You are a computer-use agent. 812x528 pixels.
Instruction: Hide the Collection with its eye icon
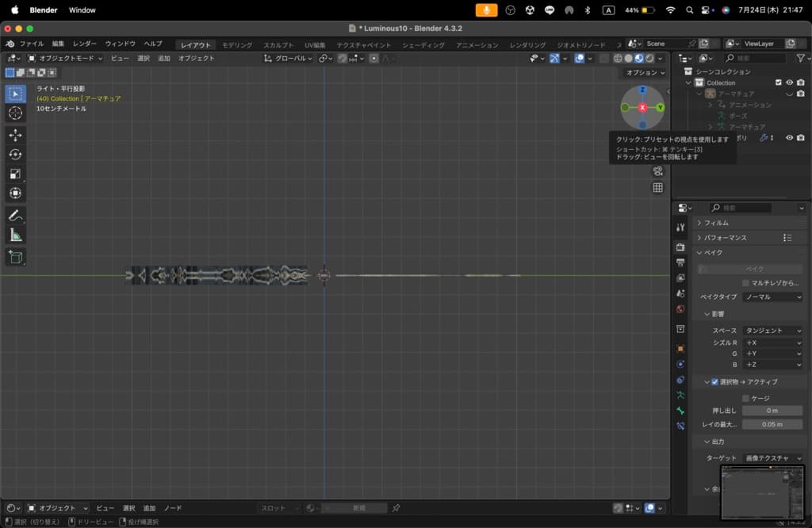789,82
